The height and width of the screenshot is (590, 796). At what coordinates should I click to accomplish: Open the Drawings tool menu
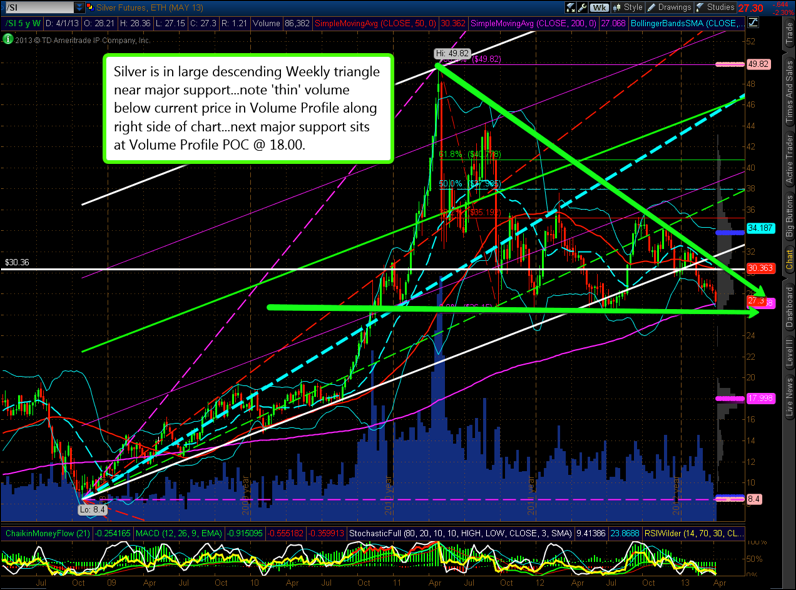pos(670,7)
